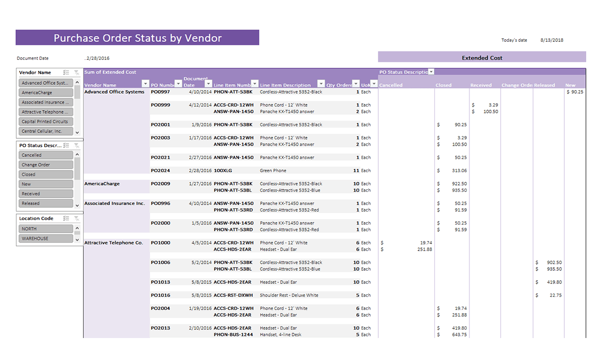Open PO Status Description filter dropdown
This screenshot has height=364, width=604.
pyautogui.click(x=431, y=72)
